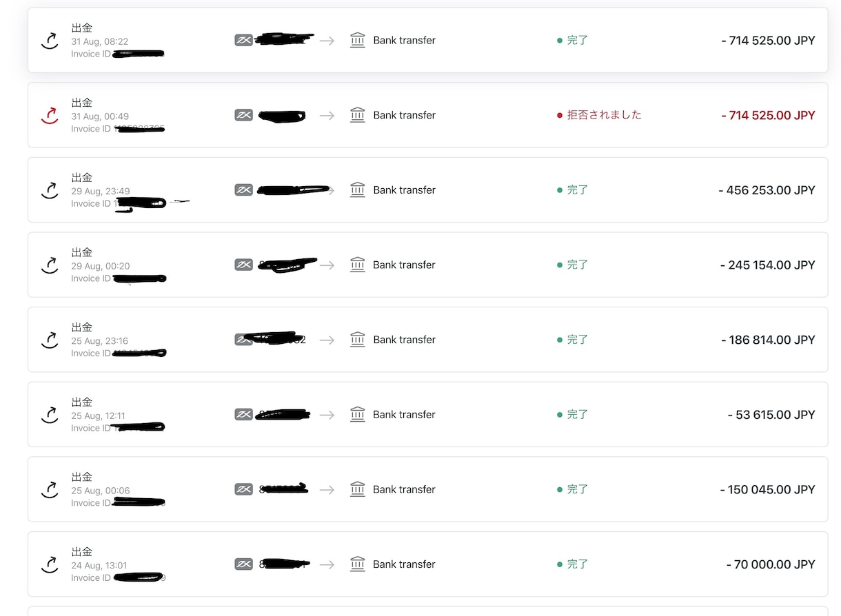Click the red - 714 525.00 JPY amount
841x616 pixels.
(x=768, y=115)
